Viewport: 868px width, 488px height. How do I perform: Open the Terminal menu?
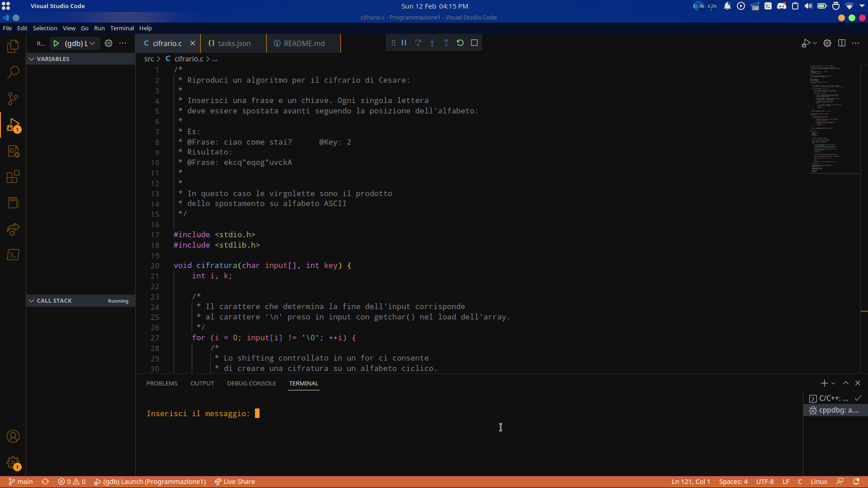122,28
